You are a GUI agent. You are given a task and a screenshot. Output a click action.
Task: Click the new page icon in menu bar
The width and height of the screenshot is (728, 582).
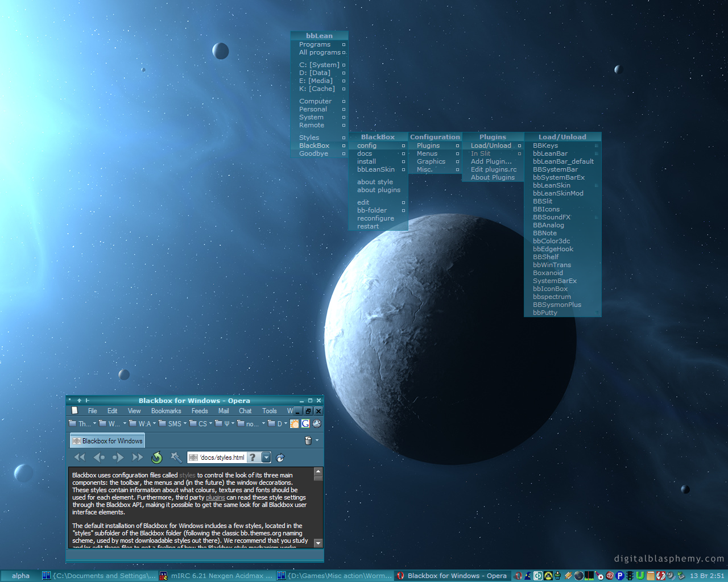(x=75, y=410)
